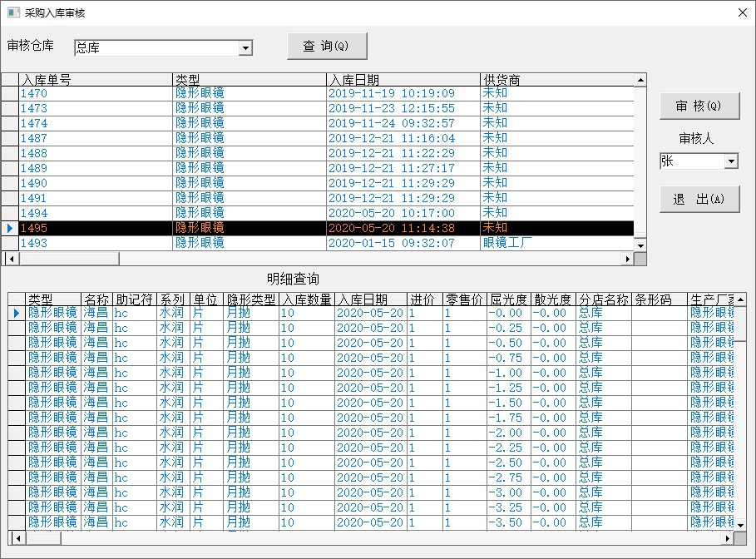756x559 pixels.
Task: Close the 采购入库审核 window
Action: coord(742,12)
